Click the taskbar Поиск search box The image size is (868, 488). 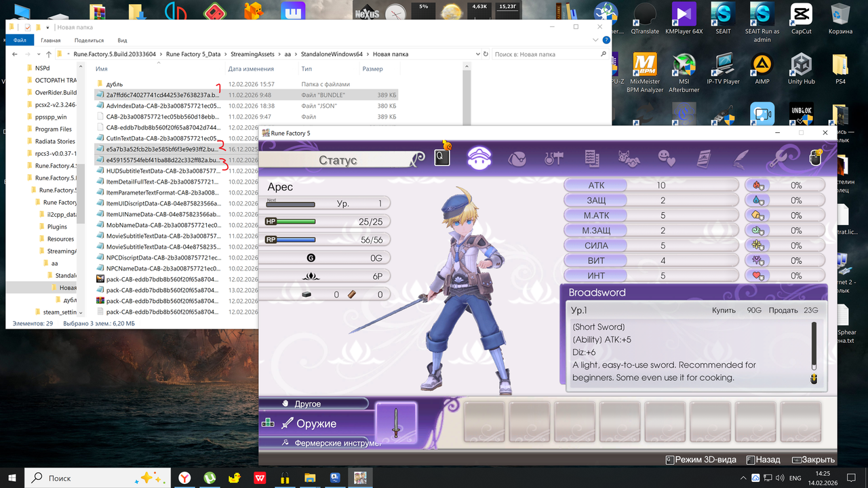tap(97, 478)
